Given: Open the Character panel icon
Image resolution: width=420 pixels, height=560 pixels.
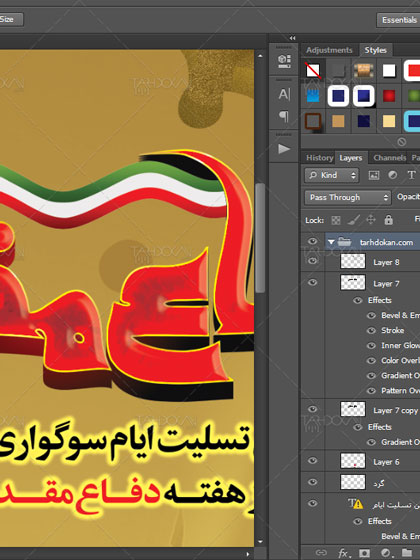Looking at the screenshot, I should coord(284,94).
